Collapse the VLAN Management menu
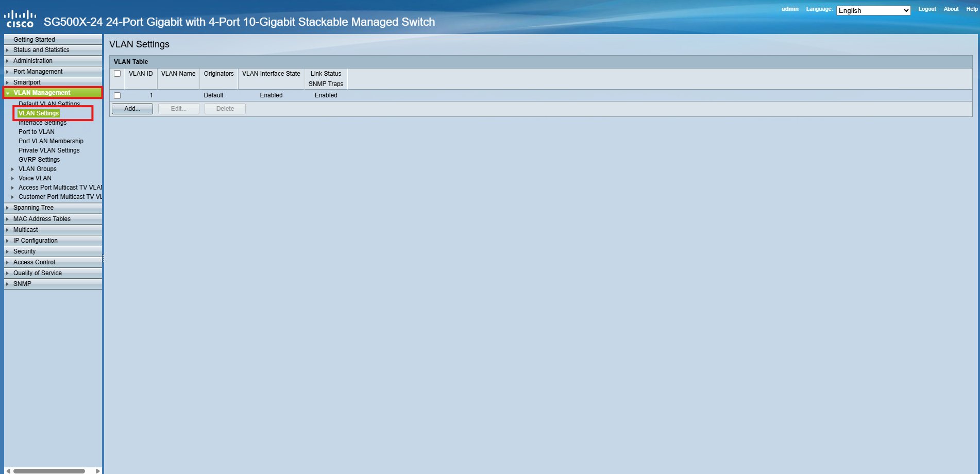 tap(7, 93)
